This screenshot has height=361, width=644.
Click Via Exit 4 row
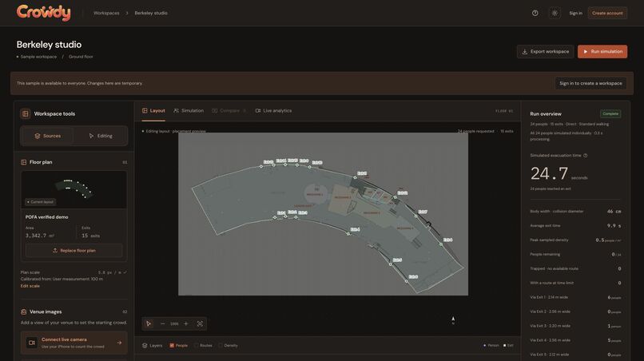click(x=575, y=340)
